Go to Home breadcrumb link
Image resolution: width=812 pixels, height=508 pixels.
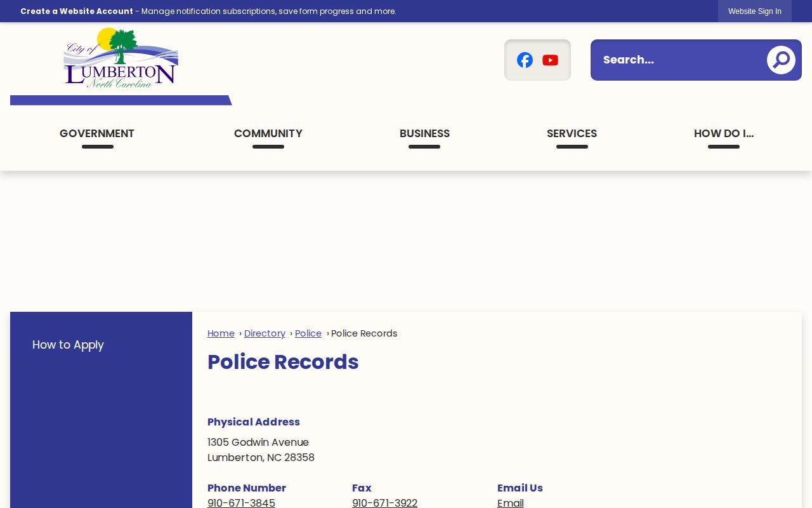tap(221, 333)
